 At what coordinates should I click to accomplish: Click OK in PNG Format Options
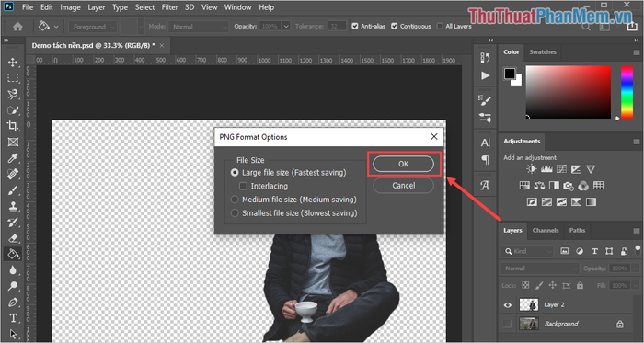403,164
